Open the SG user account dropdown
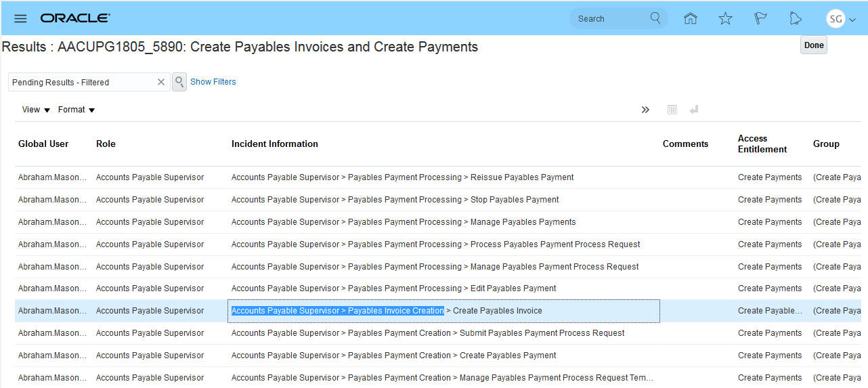The height and width of the screenshot is (388, 868). click(x=841, y=19)
